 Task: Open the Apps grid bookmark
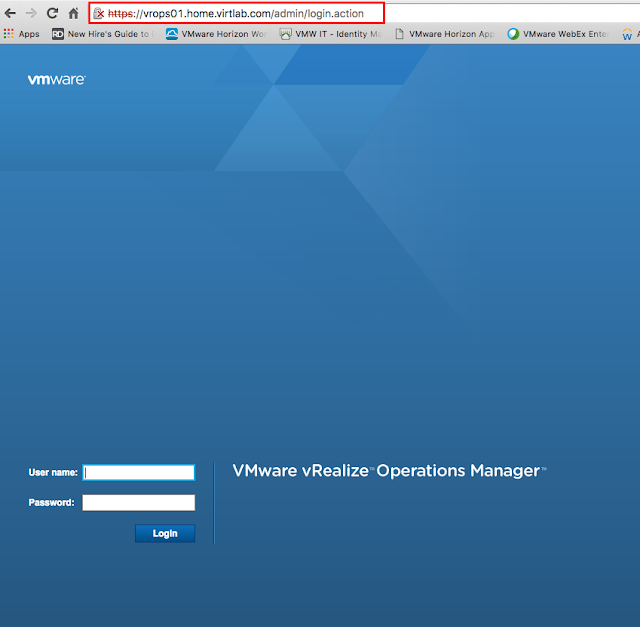click(22, 34)
